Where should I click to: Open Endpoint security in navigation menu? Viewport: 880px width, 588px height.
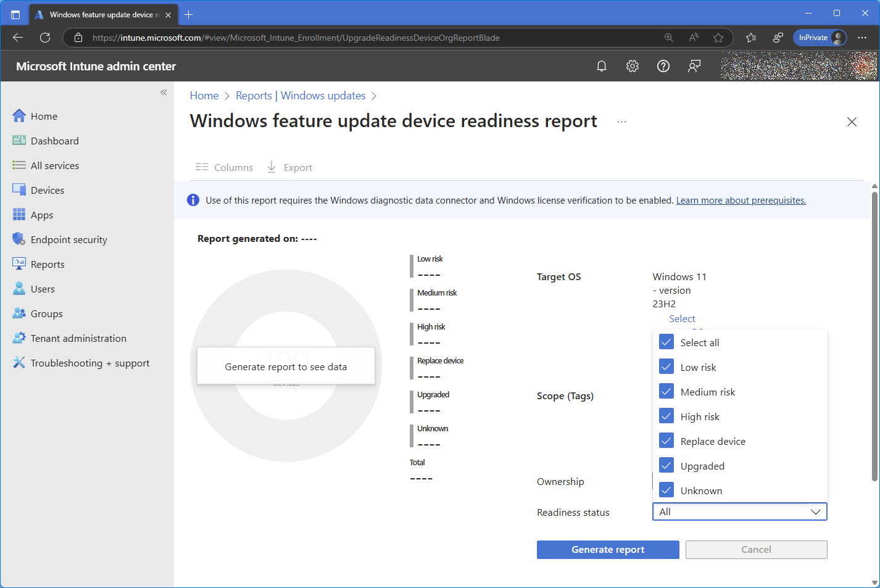[68, 240]
